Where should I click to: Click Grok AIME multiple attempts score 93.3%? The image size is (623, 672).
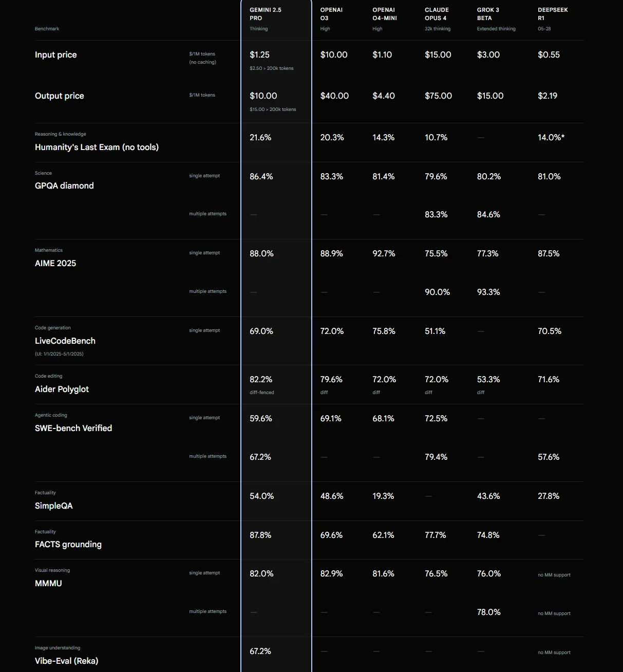(488, 292)
